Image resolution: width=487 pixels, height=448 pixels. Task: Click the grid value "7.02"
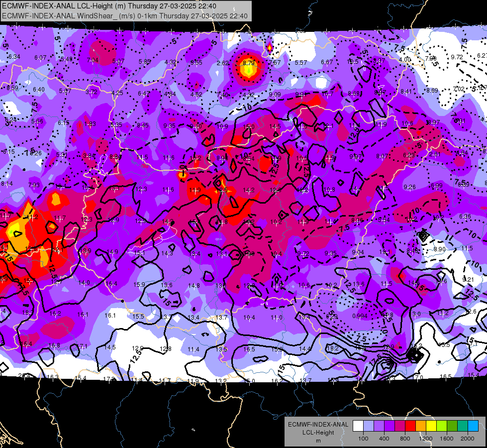pyautogui.click(x=459, y=89)
